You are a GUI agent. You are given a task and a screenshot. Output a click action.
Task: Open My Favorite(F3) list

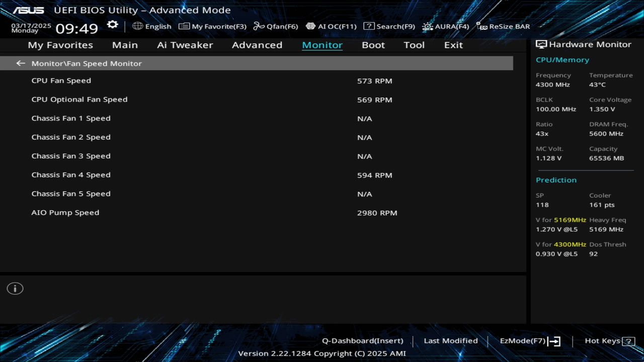(213, 26)
